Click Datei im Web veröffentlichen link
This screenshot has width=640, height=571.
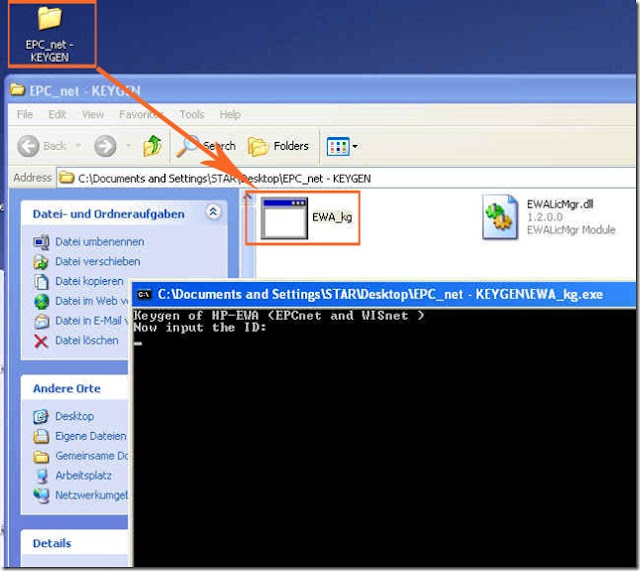click(92, 301)
